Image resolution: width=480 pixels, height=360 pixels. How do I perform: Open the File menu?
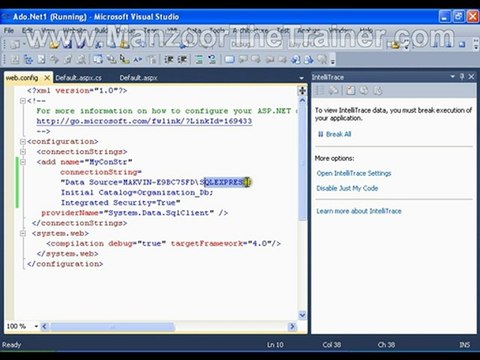pyautogui.click(x=9, y=30)
